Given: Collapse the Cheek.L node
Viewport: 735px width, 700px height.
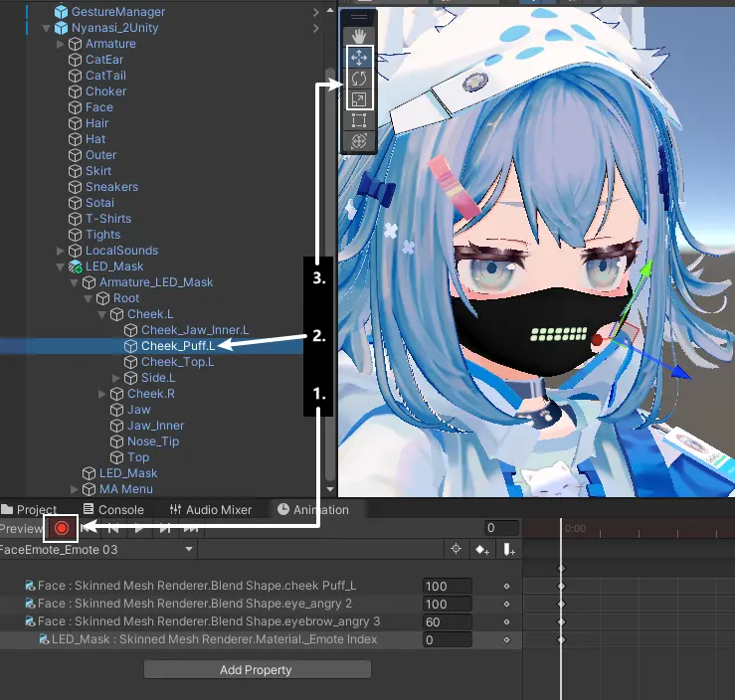Looking at the screenshot, I should pos(101,314).
